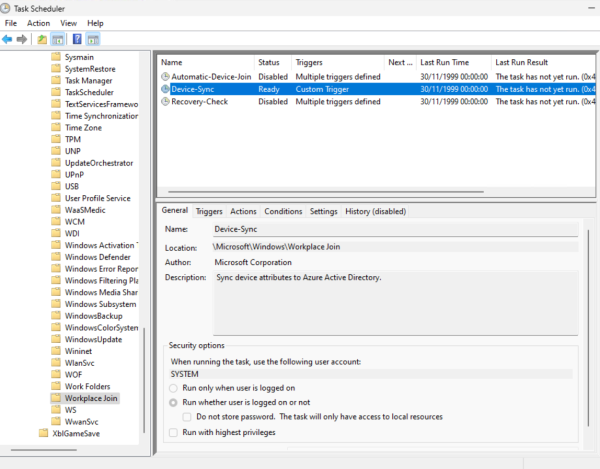Viewport: 600px width, 469px height.
Task: Open Help via the blue question-mark icon
Action: click(x=76, y=39)
